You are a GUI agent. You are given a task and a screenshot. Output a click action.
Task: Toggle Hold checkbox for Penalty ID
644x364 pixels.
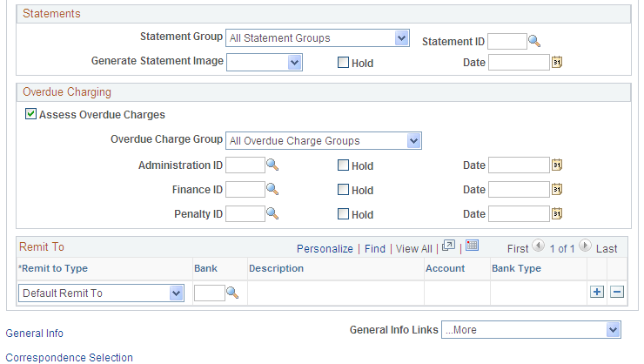(343, 214)
